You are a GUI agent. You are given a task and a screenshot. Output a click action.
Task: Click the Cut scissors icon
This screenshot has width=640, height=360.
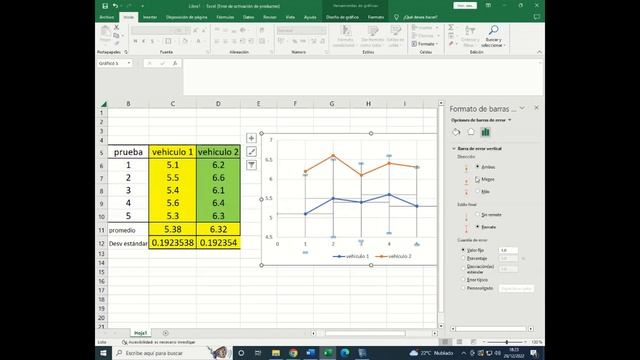(x=116, y=27)
